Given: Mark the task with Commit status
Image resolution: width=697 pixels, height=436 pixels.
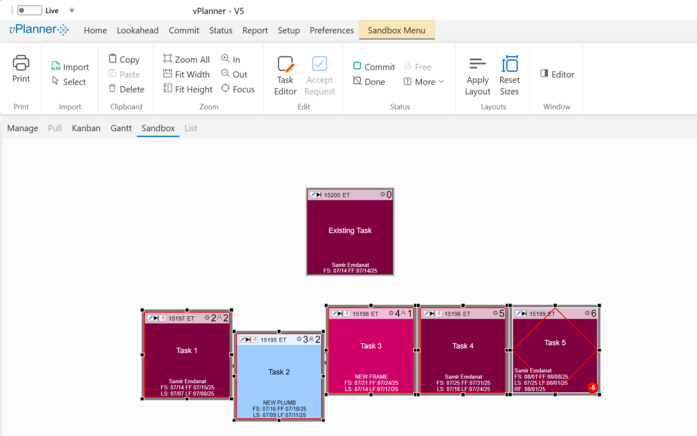Looking at the screenshot, I should pyautogui.click(x=374, y=67).
